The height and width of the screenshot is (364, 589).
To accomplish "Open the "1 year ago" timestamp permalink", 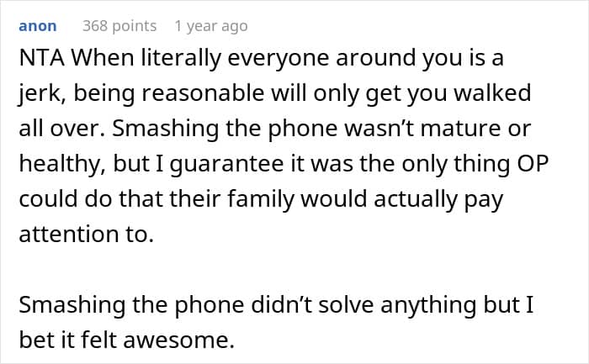I will [x=210, y=26].
